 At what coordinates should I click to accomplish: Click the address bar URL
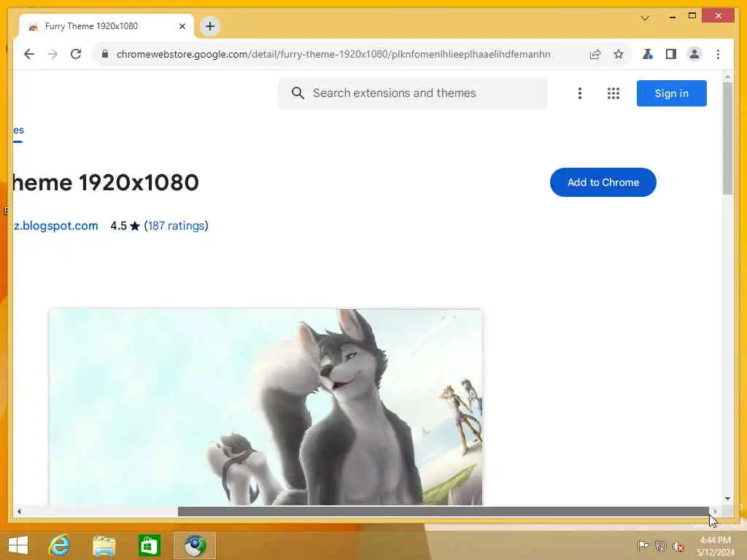(x=333, y=54)
